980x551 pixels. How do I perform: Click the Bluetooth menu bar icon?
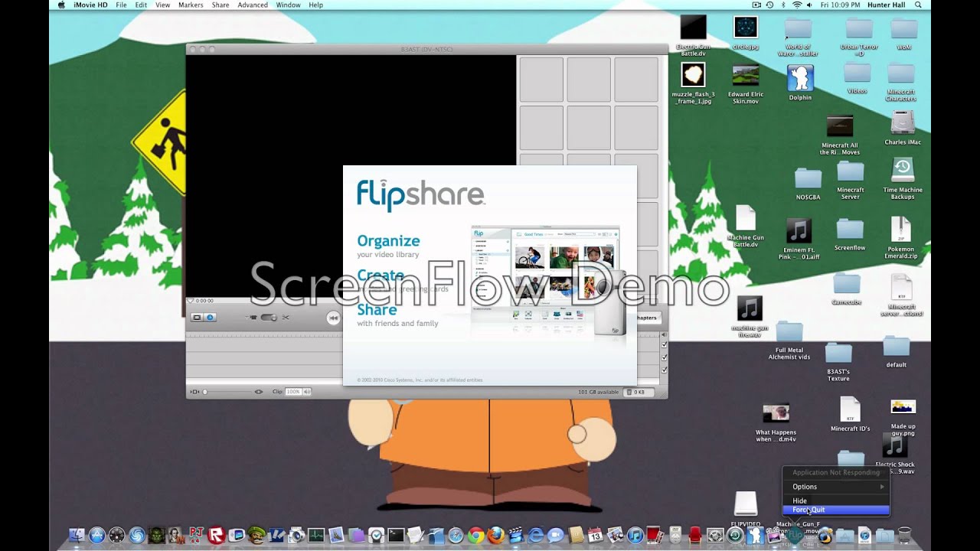(783, 5)
